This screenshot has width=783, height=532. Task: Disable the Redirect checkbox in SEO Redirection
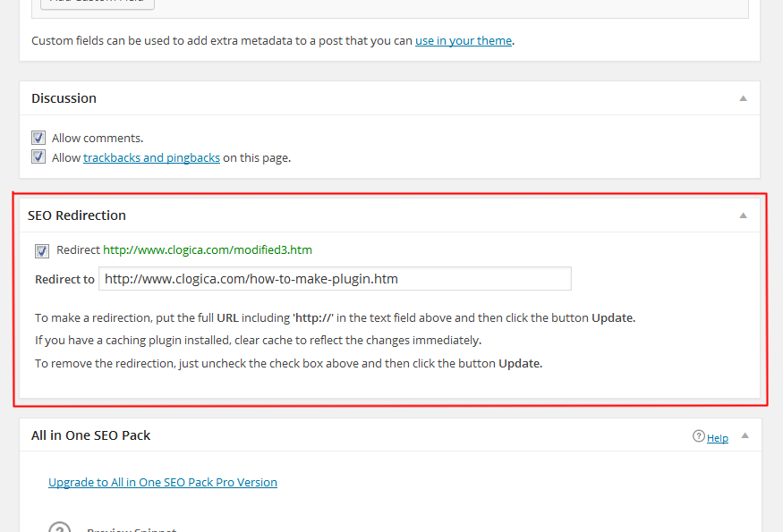[x=42, y=250]
